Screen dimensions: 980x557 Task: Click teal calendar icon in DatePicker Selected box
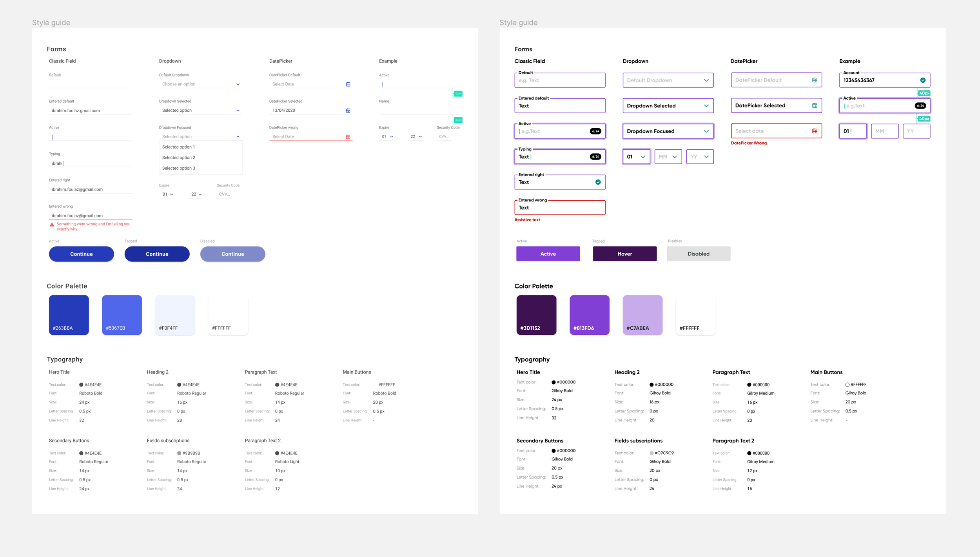point(815,105)
